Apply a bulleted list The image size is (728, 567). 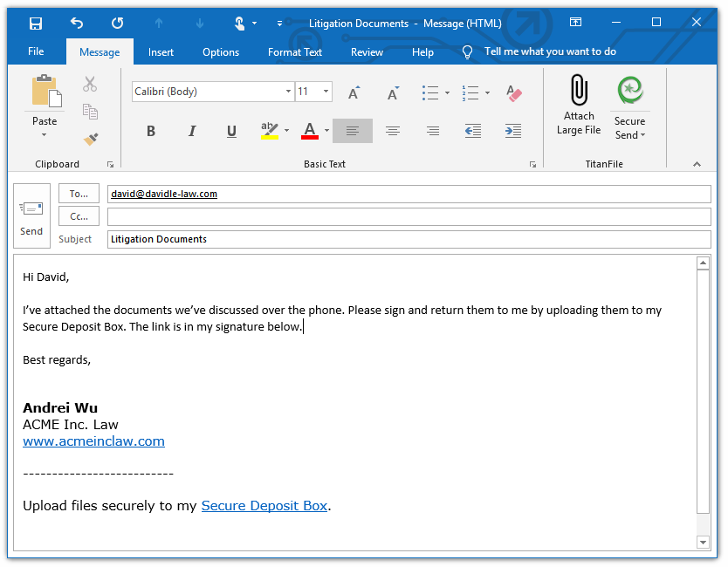click(x=430, y=92)
